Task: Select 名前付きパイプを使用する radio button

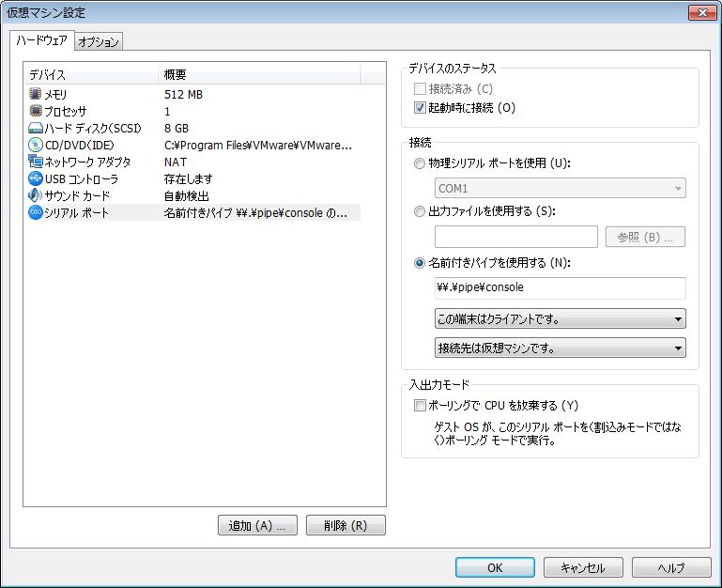Action: pyautogui.click(x=419, y=263)
